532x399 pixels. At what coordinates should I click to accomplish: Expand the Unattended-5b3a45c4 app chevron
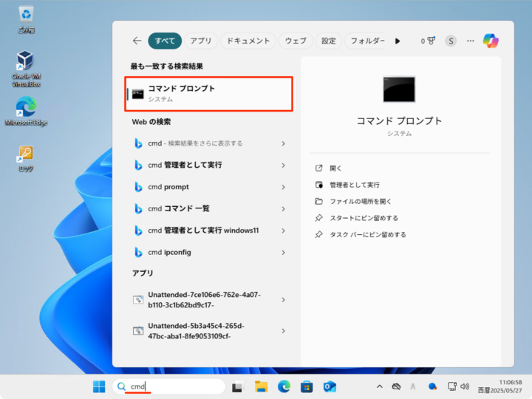283,331
